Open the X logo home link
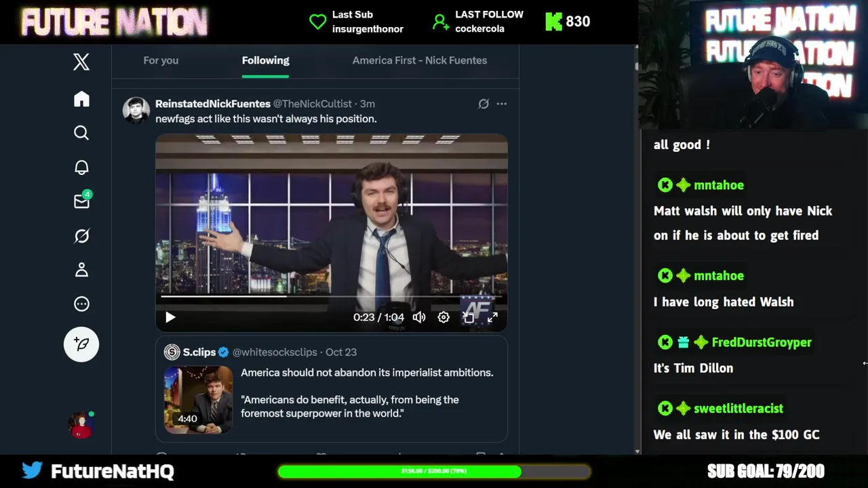The width and height of the screenshot is (868, 488). [x=81, y=62]
